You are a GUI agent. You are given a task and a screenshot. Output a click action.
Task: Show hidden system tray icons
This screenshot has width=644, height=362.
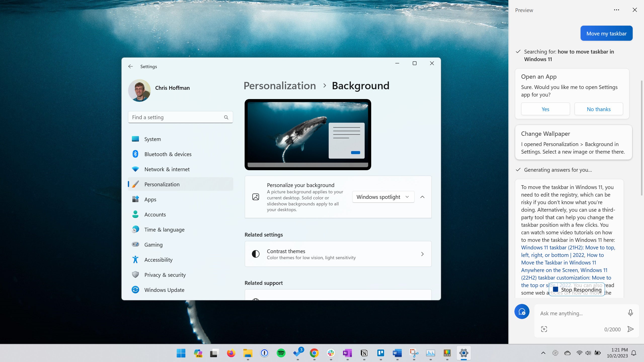coord(543,353)
